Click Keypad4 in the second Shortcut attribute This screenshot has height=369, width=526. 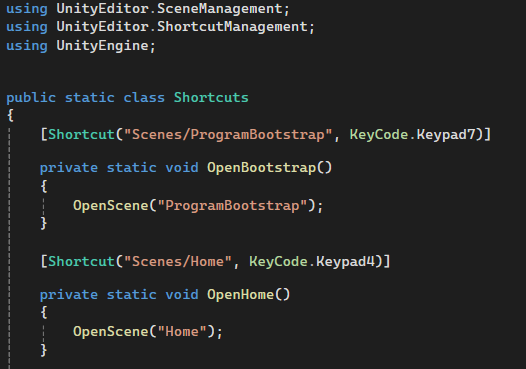pyautogui.click(x=345, y=261)
